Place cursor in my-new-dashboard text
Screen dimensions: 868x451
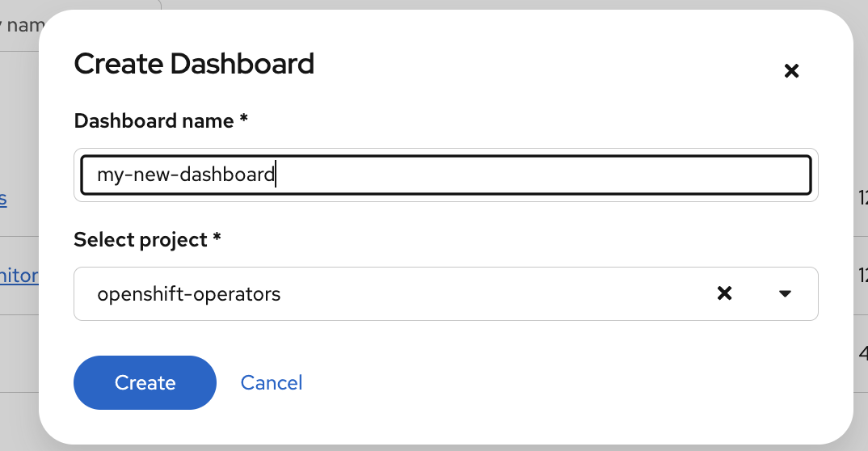pos(186,175)
